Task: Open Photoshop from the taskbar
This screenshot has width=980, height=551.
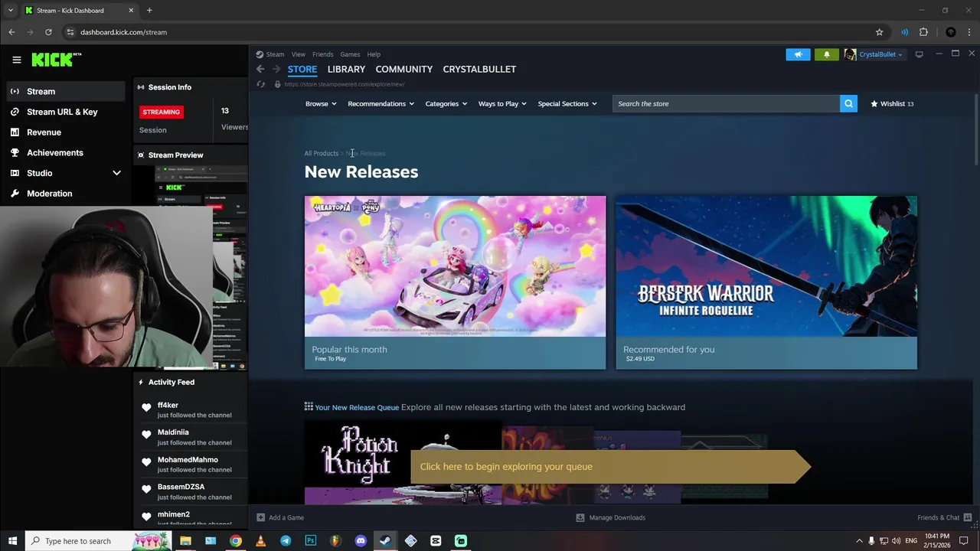Action: coord(310,541)
